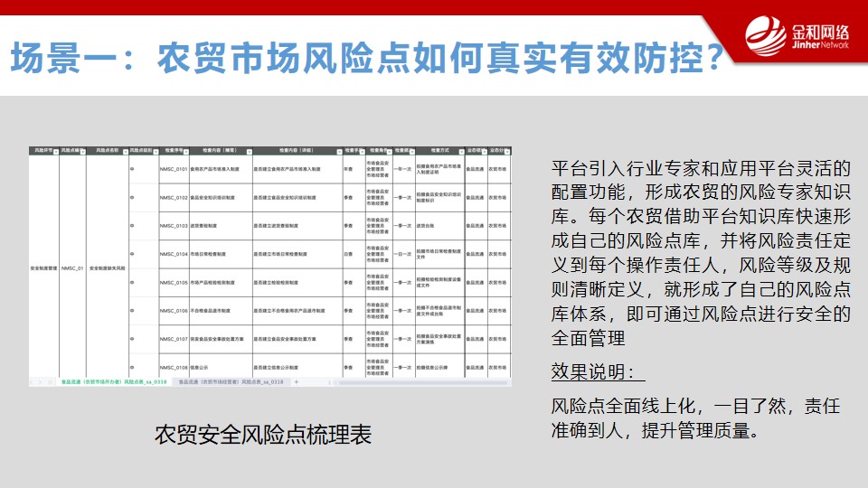Screen dimensions: 868x488
Task: Click cell 食品安全知识培训制度
Action: pyautogui.click(x=221, y=198)
